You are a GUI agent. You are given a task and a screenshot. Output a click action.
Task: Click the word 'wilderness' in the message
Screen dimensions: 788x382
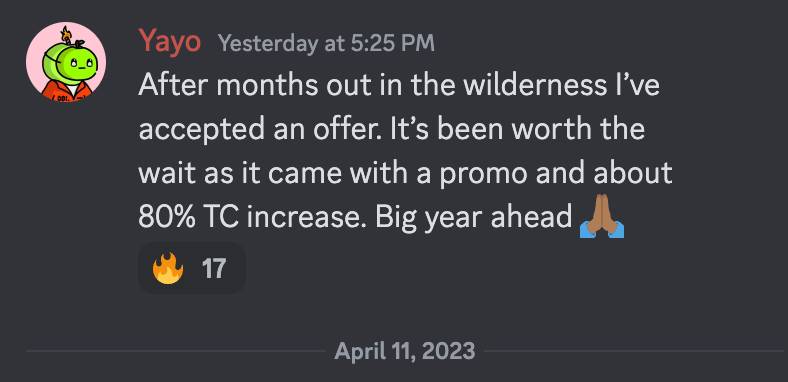tap(535, 85)
